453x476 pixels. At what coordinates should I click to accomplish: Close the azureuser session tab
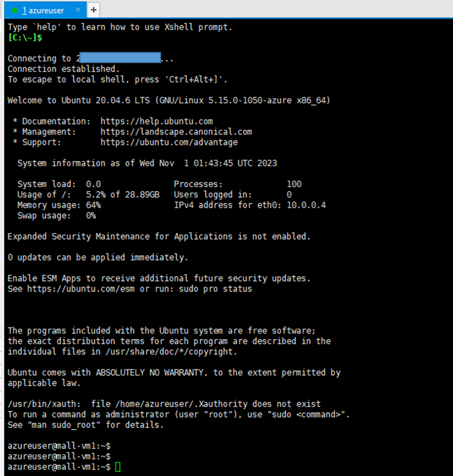pyautogui.click(x=78, y=9)
